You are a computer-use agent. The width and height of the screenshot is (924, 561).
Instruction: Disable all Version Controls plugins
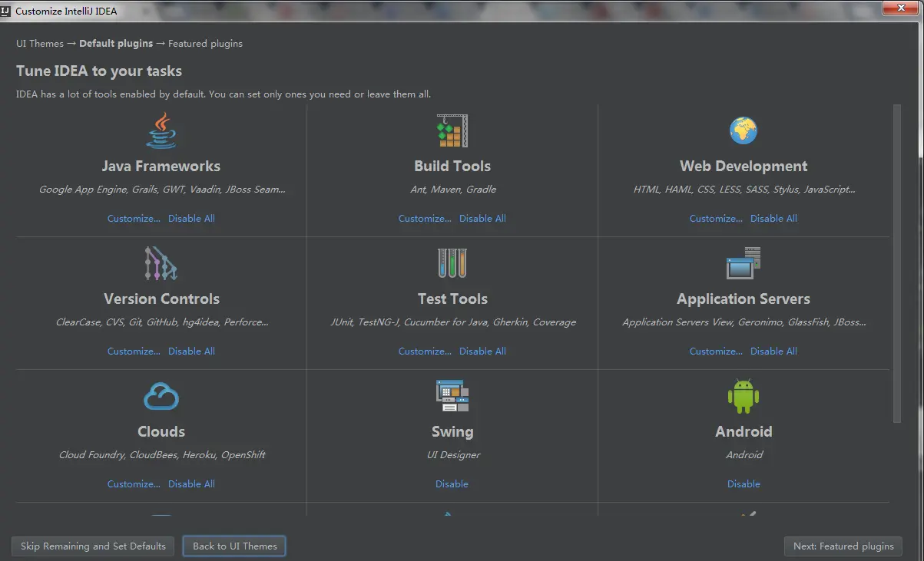point(191,351)
